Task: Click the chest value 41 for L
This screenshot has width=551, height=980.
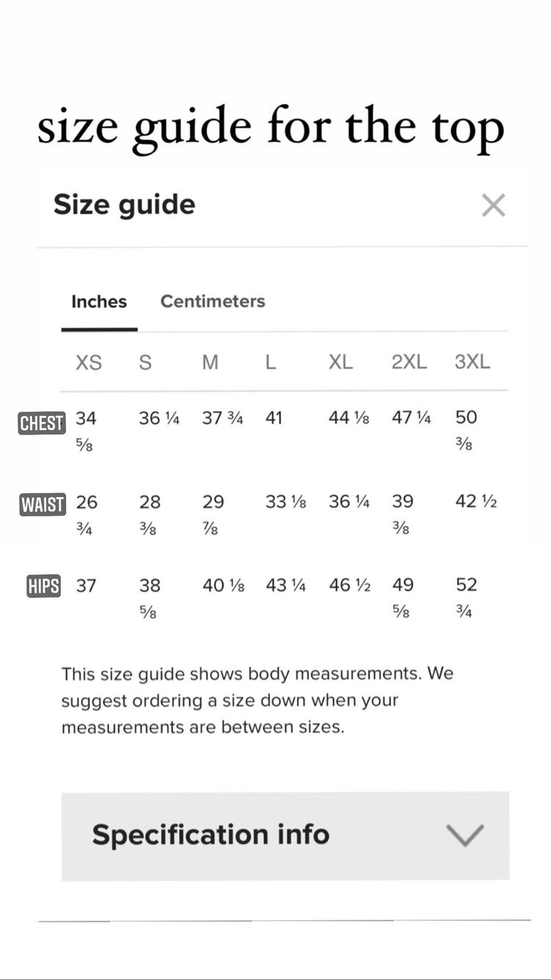Action: (x=274, y=418)
